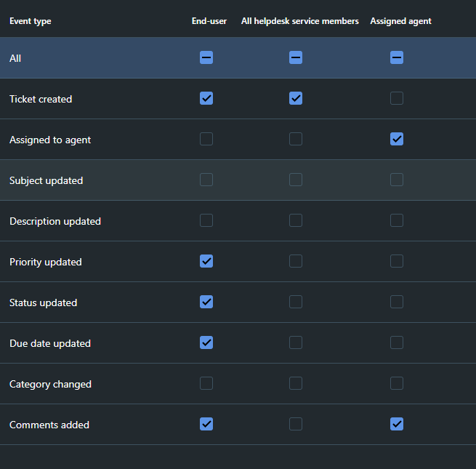
Task: Uncheck Due date updated for End-user
Action: click(x=206, y=342)
